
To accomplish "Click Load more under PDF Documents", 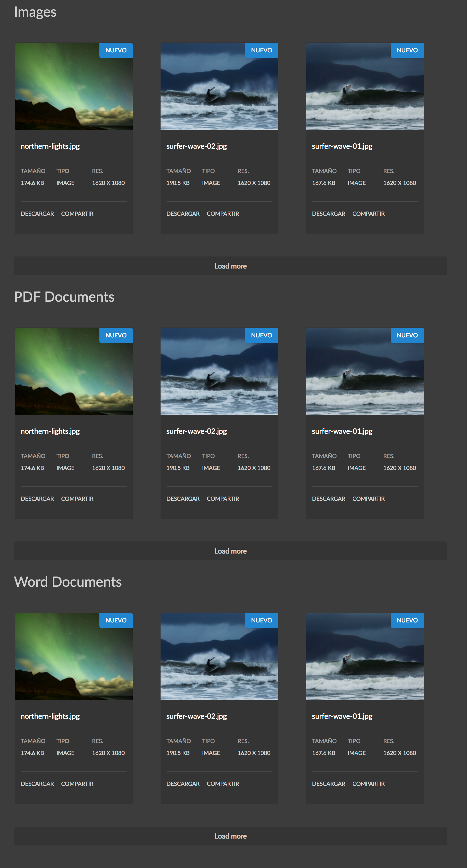I will coord(230,551).
